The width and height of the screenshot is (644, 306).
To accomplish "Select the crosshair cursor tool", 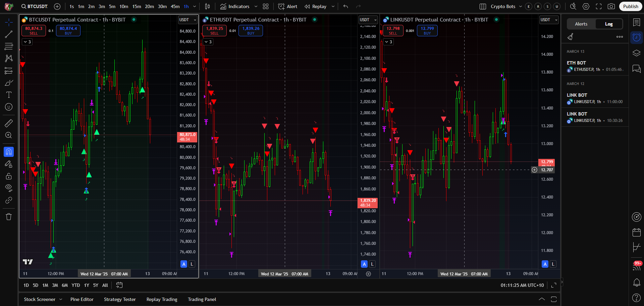I will (x=9, y=22).
